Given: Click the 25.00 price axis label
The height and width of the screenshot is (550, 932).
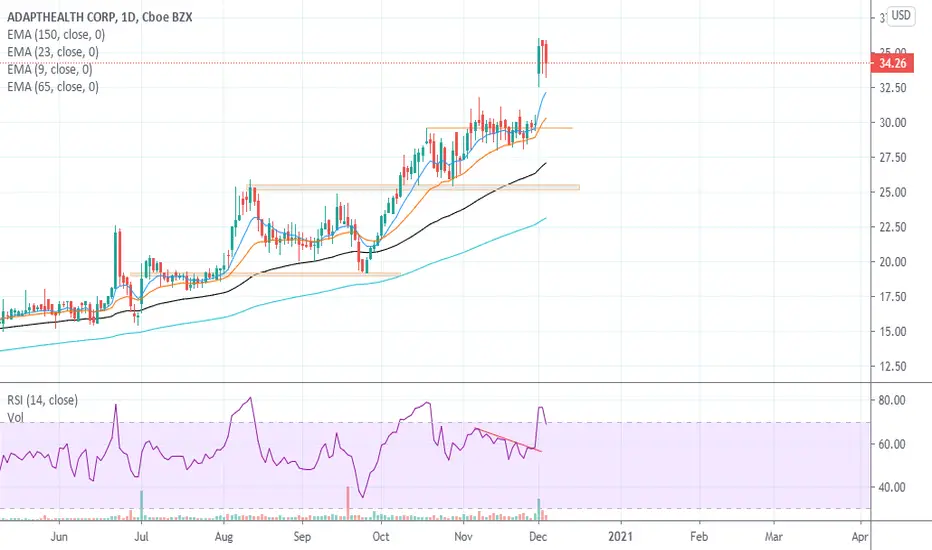Looking at the screenshot, I should [x=893, y=192].
